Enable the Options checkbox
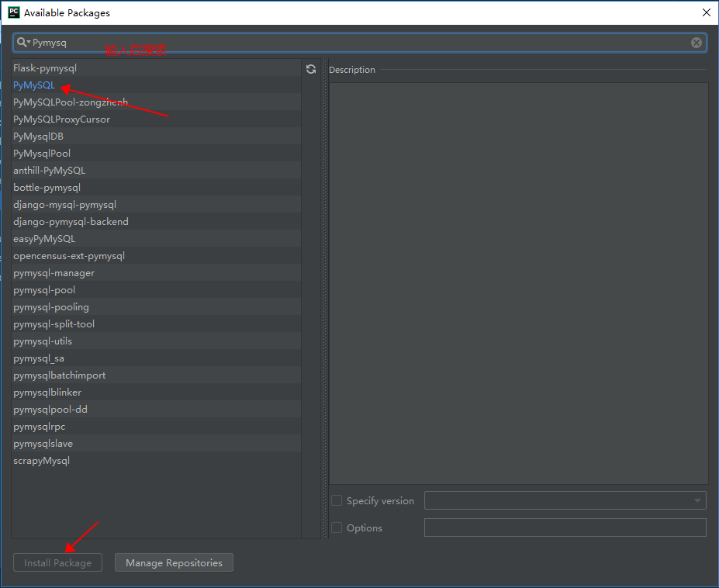Viewport: 719px width, 588px height. pos(337,527)
